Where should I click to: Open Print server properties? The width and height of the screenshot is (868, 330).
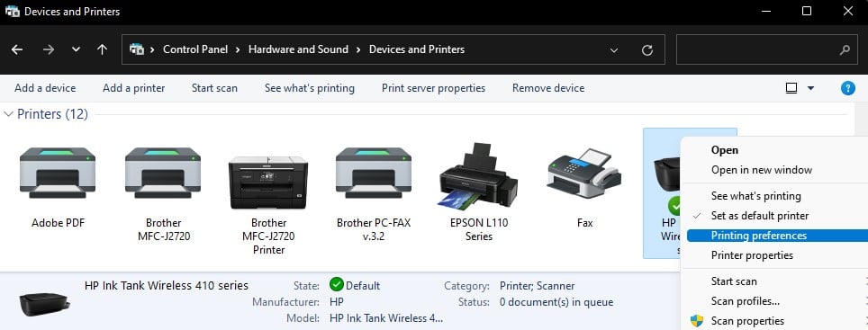[433, 88]
